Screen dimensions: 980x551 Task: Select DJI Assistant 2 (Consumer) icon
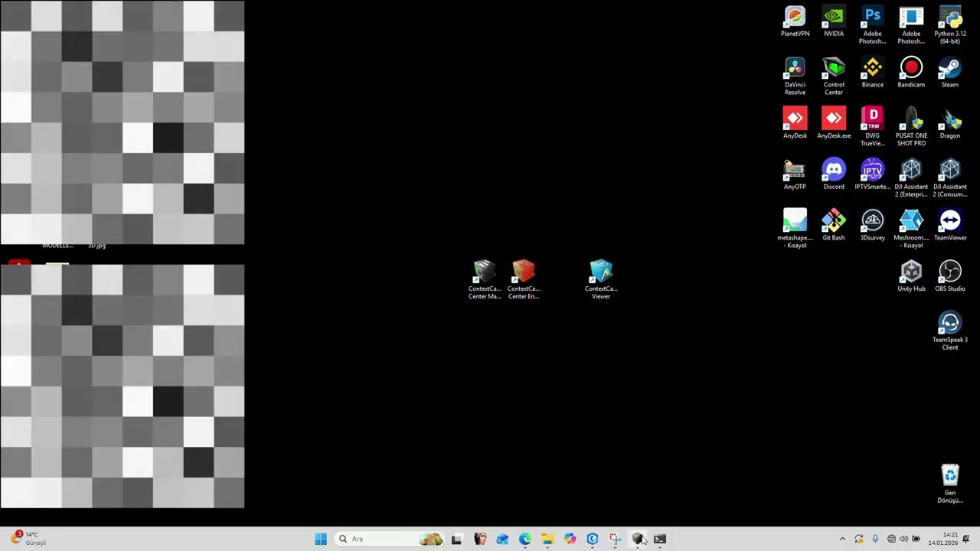point(950,179)
